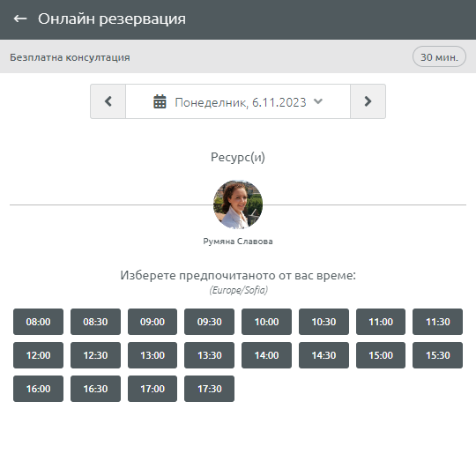Screen dimensions: 476x476
Task: Pick the 10:00 time slot
Action: pyautogui.click(x=266, y=322)
